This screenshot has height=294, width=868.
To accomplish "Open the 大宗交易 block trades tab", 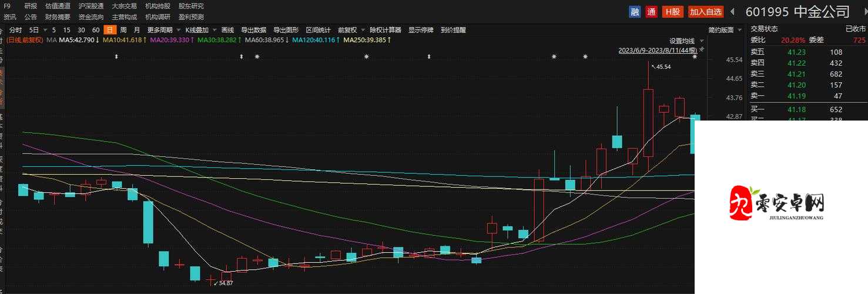I will point(125,6).
